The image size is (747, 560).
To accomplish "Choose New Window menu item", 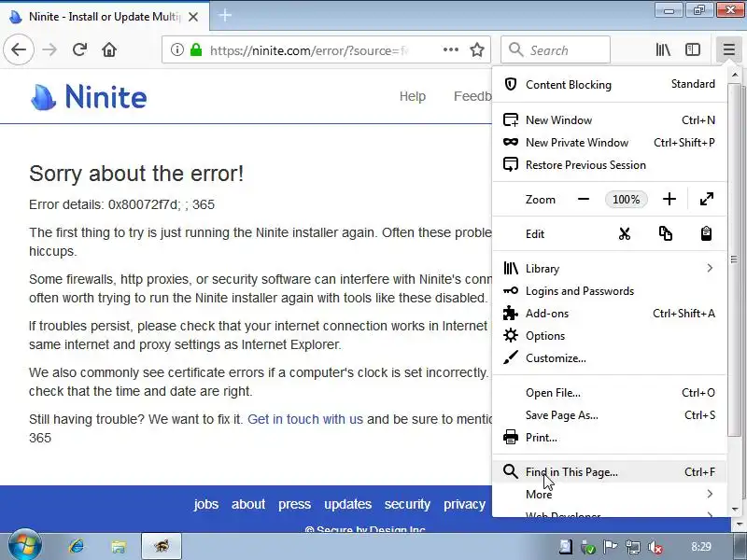I will 610,120.
